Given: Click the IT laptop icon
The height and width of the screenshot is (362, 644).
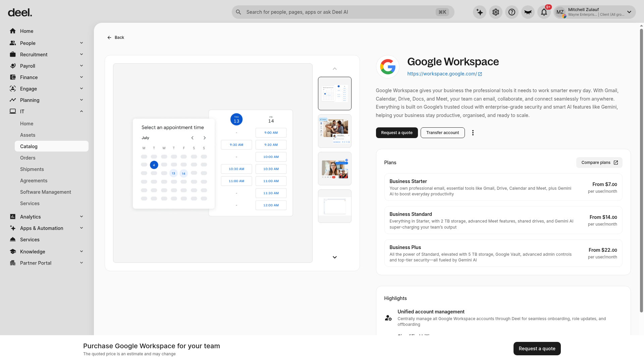Looking at the screenshot, I should coord(13,111).
